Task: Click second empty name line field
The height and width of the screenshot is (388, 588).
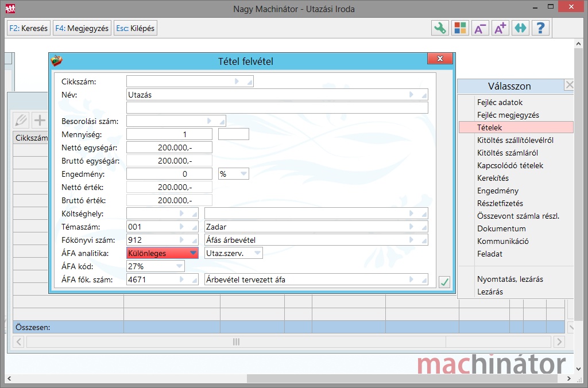Action: click(277, 107)
